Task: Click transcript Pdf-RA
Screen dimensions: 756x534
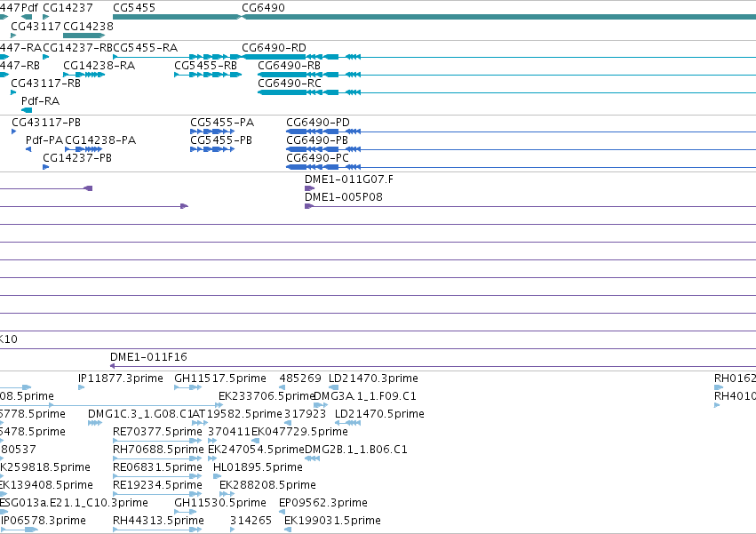Action: [41, 101]
